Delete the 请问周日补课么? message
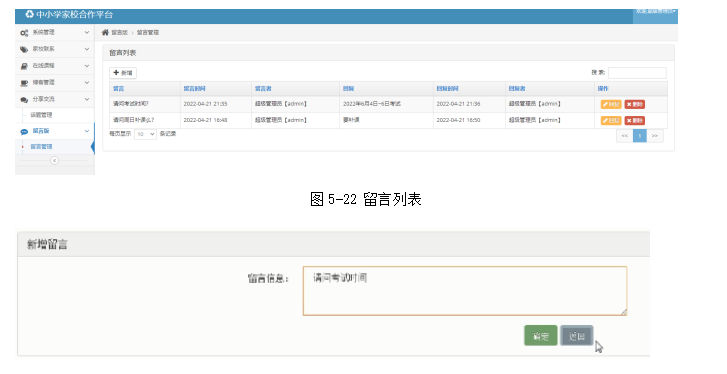The image size is (727, 374). 635,120
